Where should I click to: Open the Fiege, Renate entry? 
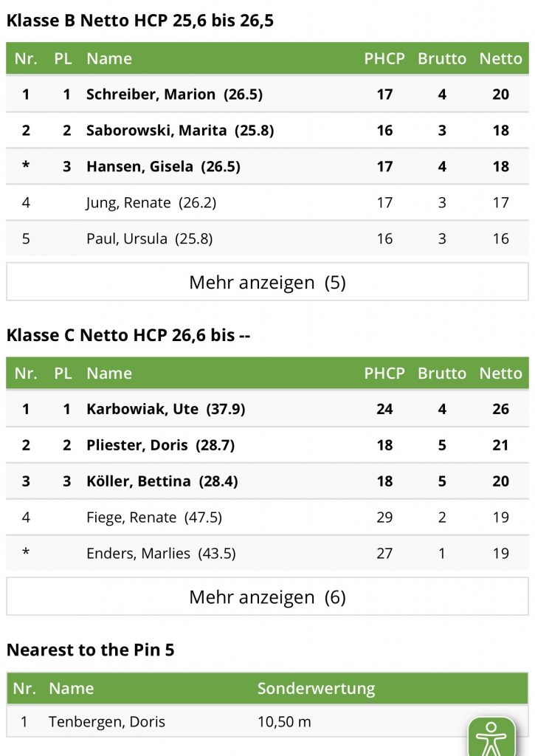[x=267, y=518]
